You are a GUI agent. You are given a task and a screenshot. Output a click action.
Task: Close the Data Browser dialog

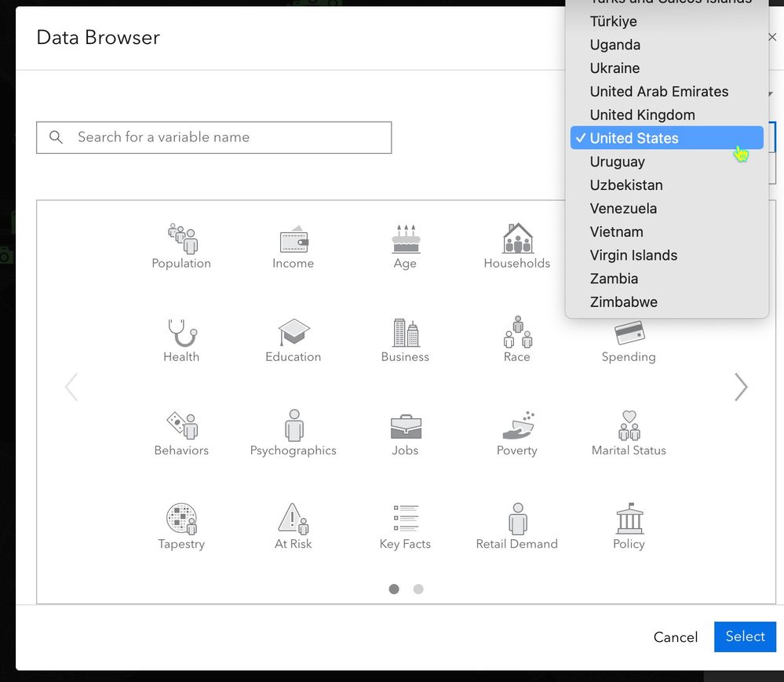click(772, 37)
